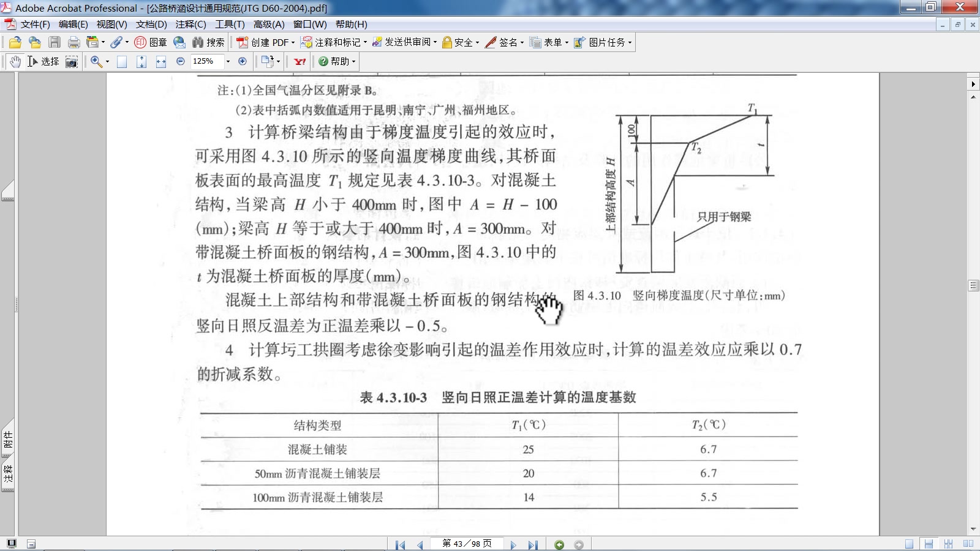Go to previous page arrow
Image resolution: width=980 pixels, height=551 pixels.
click(x=420, y=544)
